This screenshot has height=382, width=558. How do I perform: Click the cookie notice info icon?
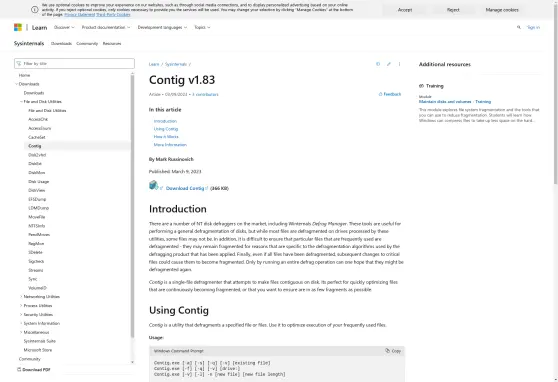[35, 10]
